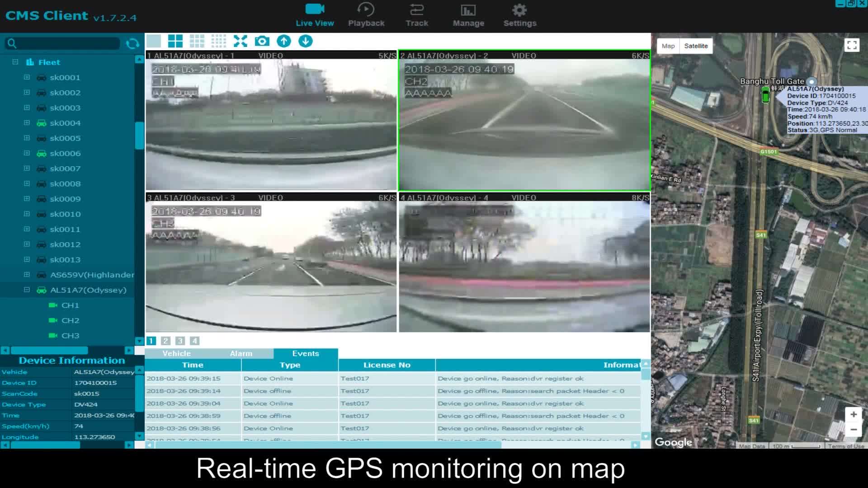Switch map to Map view

(668, 46)
